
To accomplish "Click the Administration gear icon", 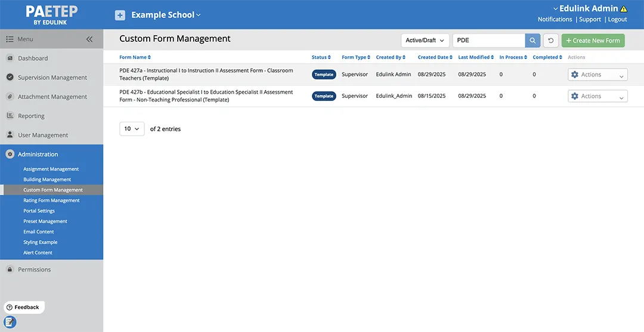I will tap(10, 154).
